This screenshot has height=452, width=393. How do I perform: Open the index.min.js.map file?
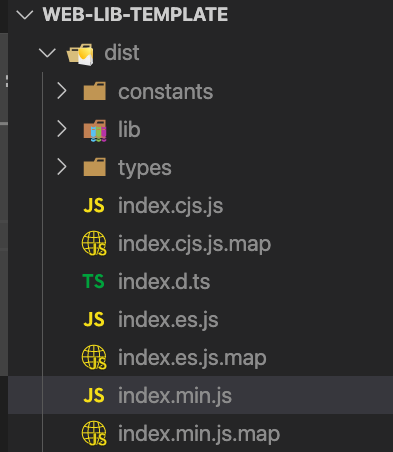199,434
